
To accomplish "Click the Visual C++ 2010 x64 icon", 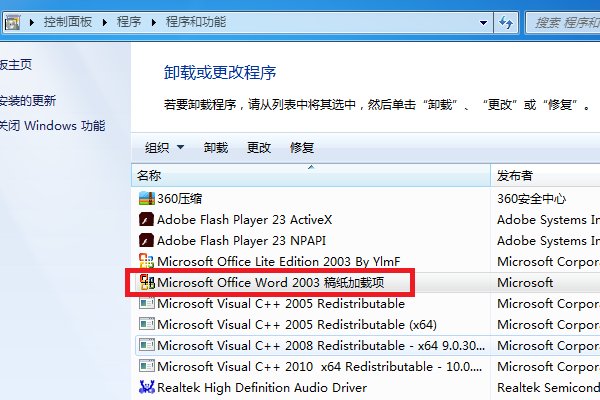I will click(147, 366).
